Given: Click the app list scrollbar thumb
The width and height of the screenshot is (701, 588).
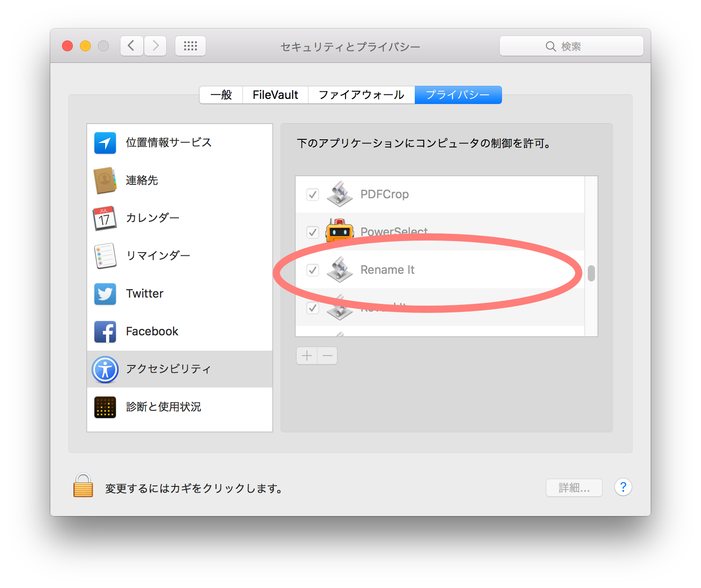Looking at the screenshot, I should (591, 273).
